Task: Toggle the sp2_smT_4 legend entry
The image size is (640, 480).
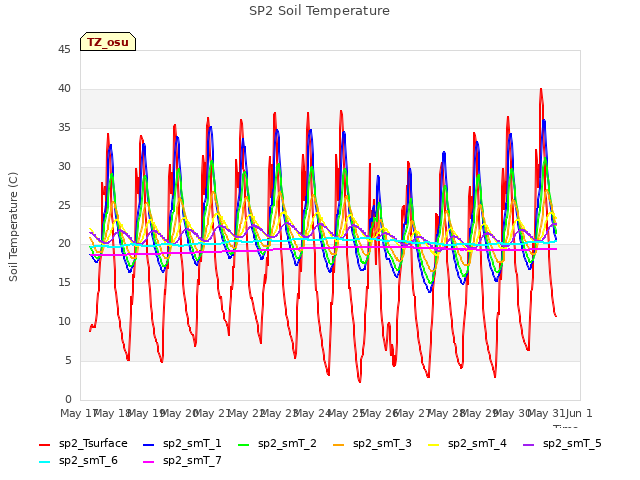Action: 467,443
